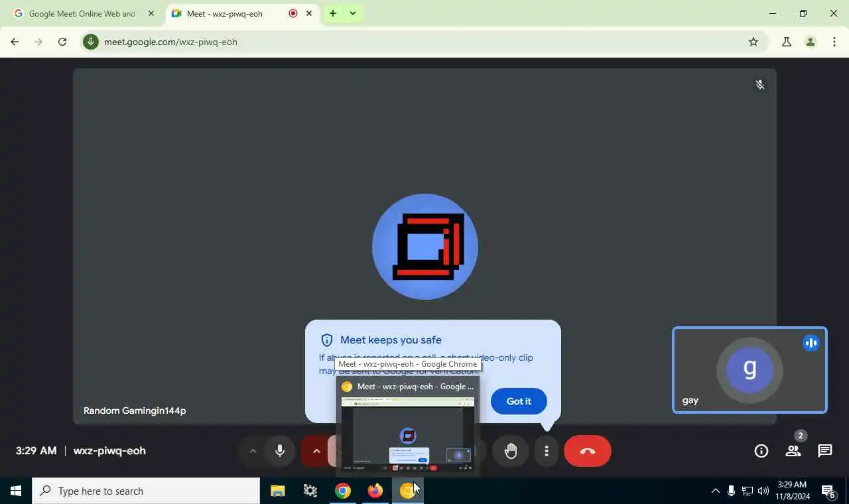This screenshot has width=849, height=504.
Task: Click the participant count badge 2
Action: 801,436
